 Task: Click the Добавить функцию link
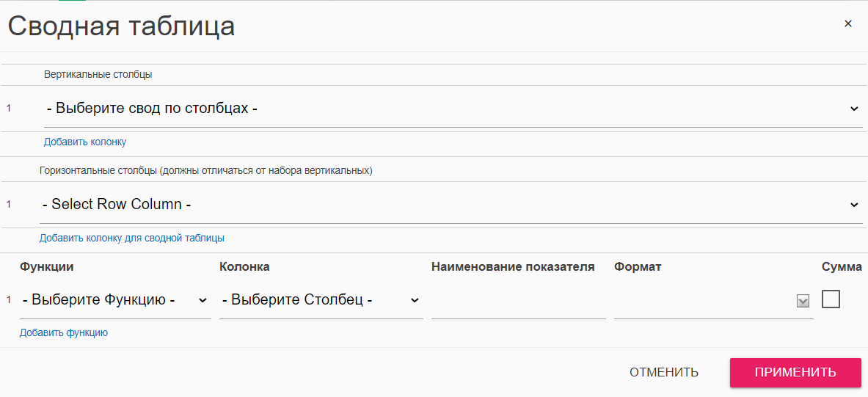point(64,332)
